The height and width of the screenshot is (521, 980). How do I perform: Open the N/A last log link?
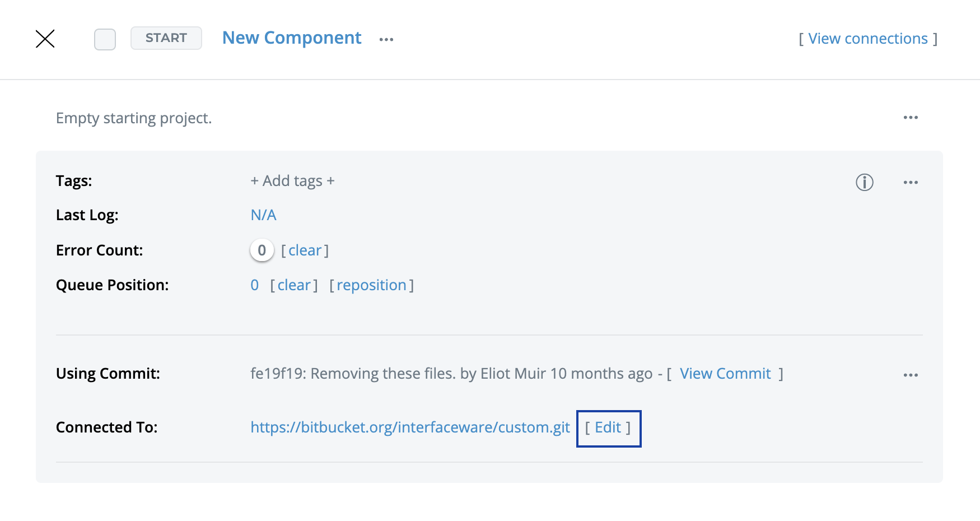click(263, 215)
